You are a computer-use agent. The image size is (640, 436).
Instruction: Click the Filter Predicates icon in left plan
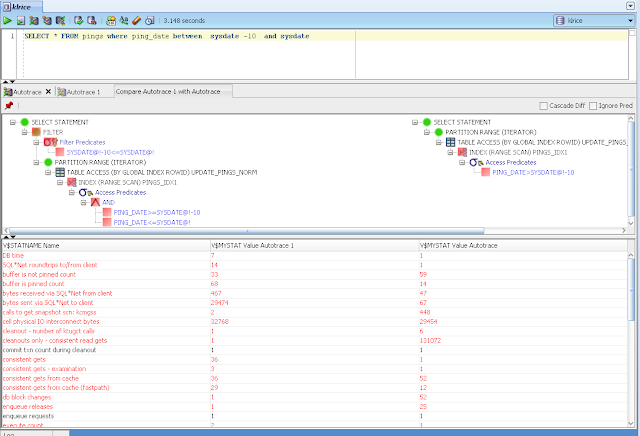pos(51,142)
